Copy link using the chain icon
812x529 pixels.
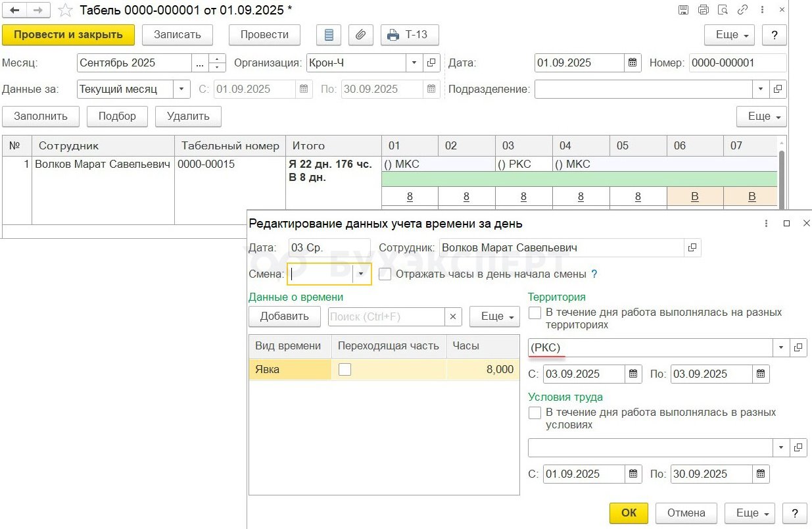pyautogui.click(x=742, y=10)
